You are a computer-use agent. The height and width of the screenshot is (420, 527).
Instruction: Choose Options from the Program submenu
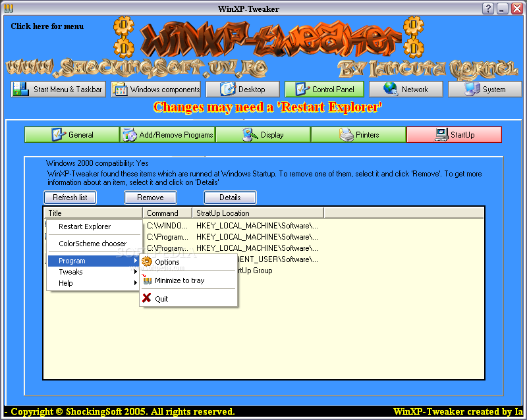(188, 262)
